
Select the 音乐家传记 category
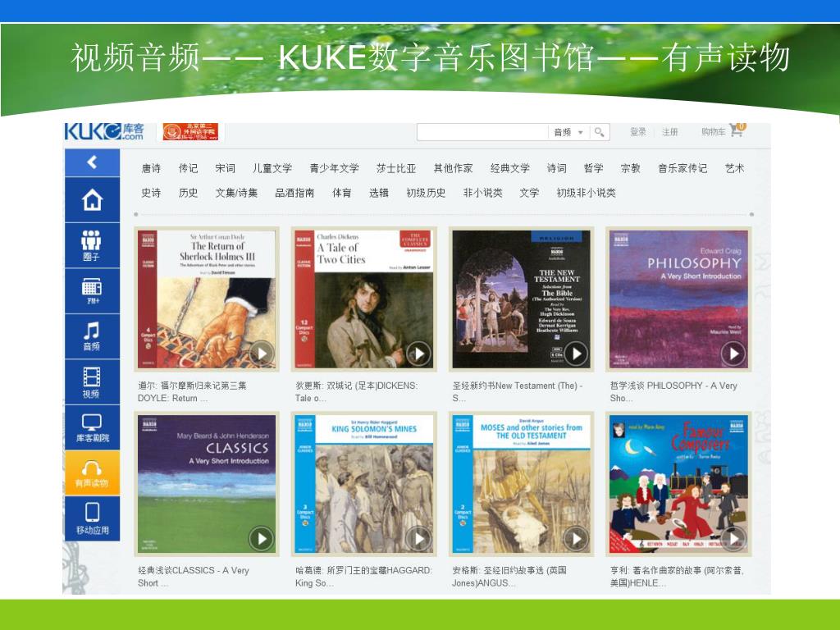[682, 168]
